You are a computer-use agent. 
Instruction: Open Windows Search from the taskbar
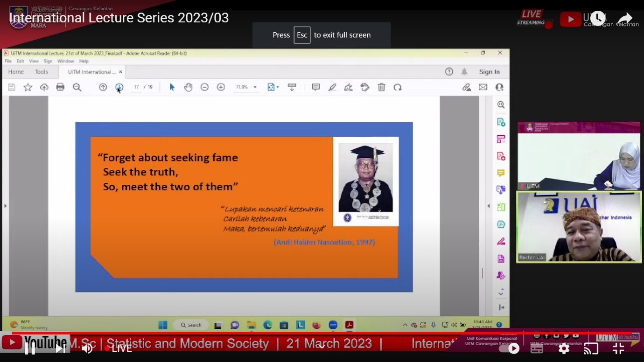[190, 324]
